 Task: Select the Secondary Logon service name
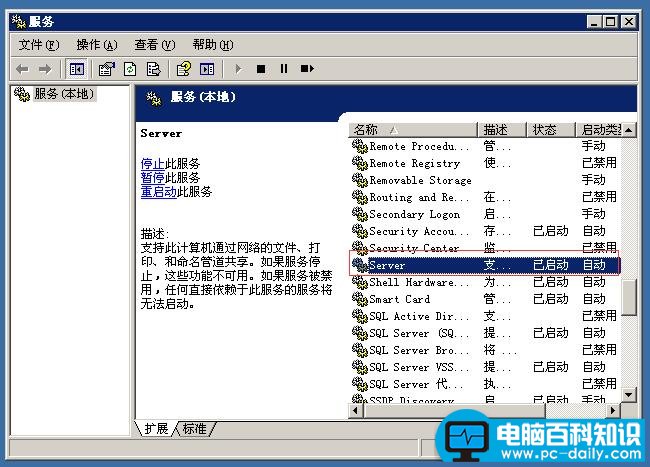(x=415, y=214)
